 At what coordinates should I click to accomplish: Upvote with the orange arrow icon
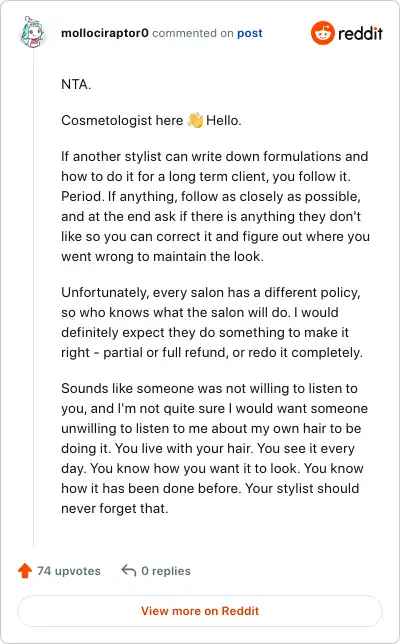pos(25,570)
